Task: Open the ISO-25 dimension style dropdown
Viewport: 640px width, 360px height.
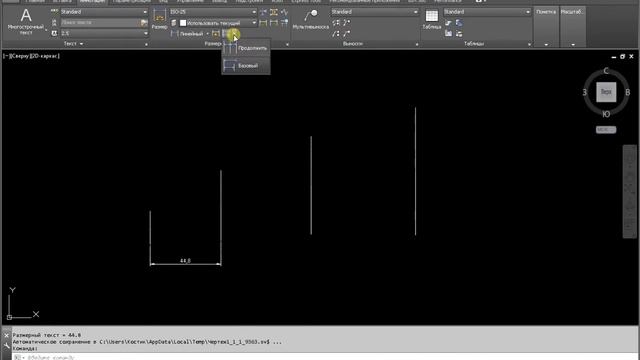Action: (x=213, y=12)
